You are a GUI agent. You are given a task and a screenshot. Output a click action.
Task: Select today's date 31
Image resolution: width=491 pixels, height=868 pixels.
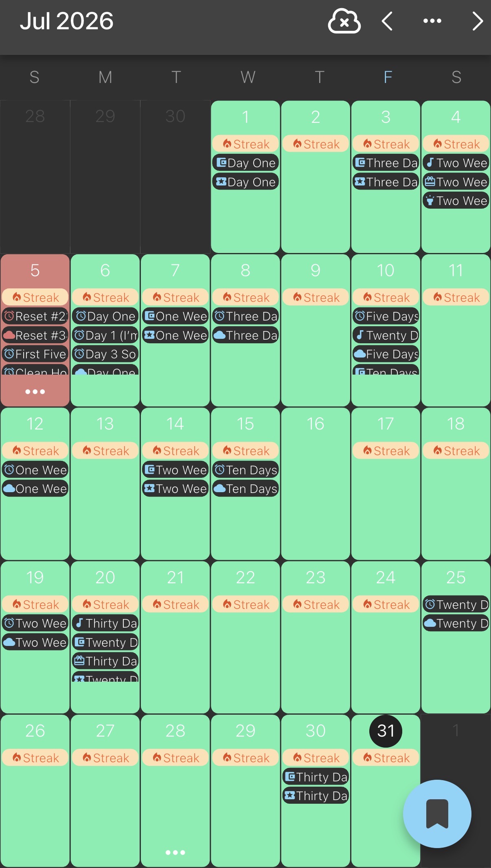coord(386,731)
